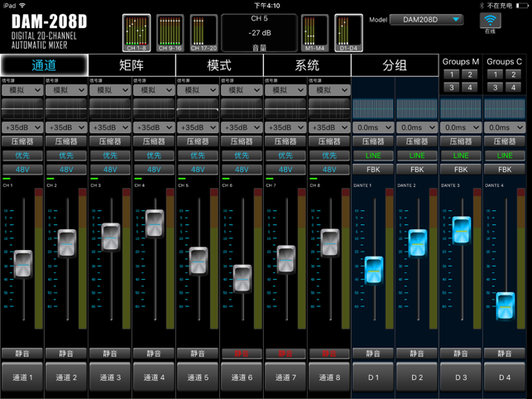Screen dimensions: 532x399
Task: Select Groups C button 2
Action: (513, 75)
